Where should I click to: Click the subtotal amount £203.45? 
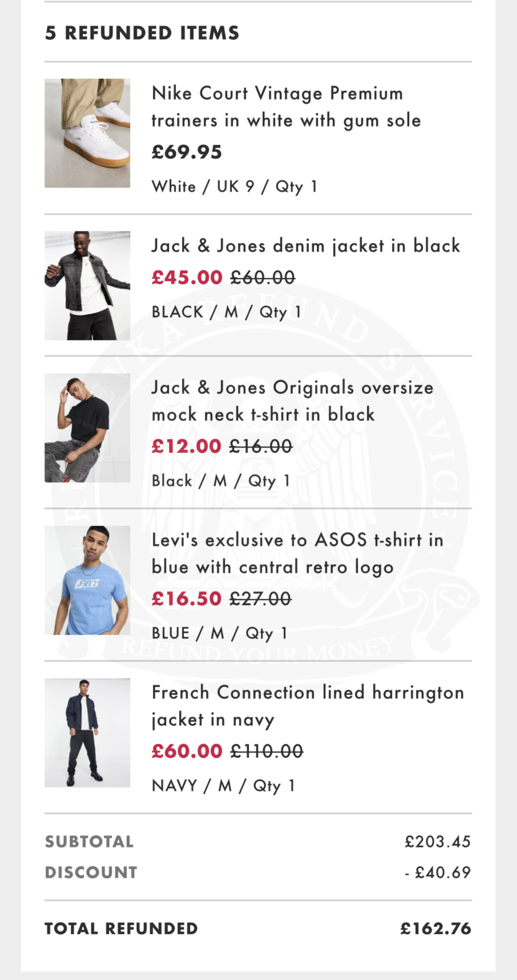point(438,842)
